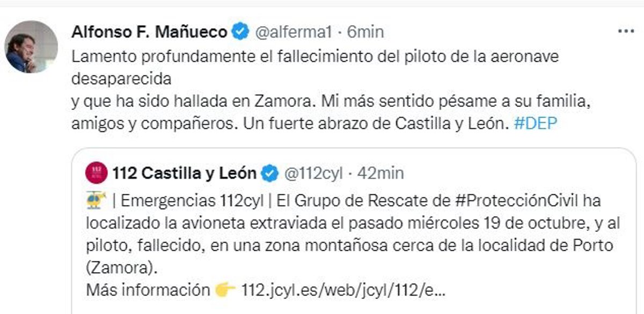Click the helicopter emoji in the quoted tweet

(96, 200)
